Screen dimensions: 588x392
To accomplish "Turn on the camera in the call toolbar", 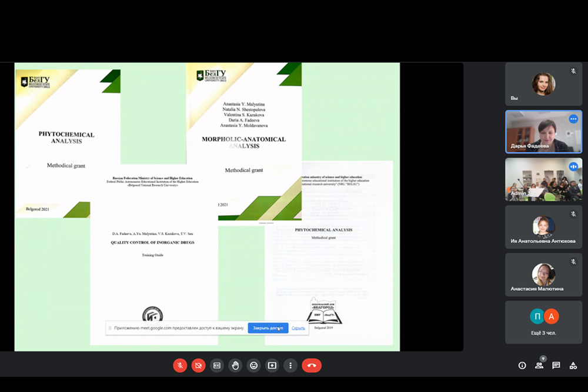I will pos(198,366).
